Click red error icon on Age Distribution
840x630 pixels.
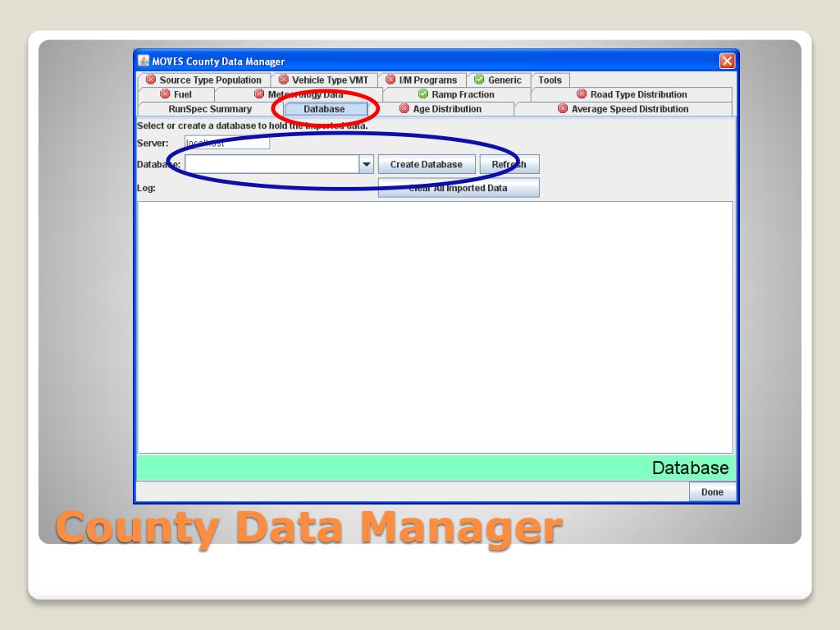pos(404,108)
